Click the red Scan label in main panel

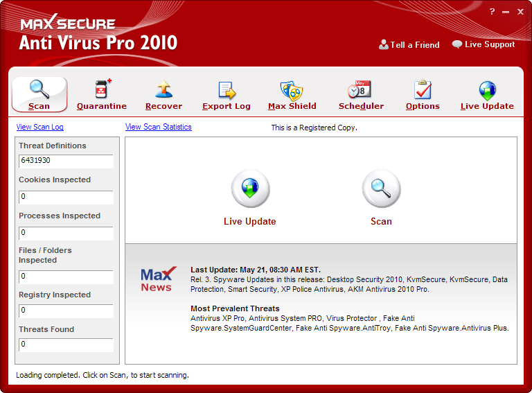[x=381, y=221]
